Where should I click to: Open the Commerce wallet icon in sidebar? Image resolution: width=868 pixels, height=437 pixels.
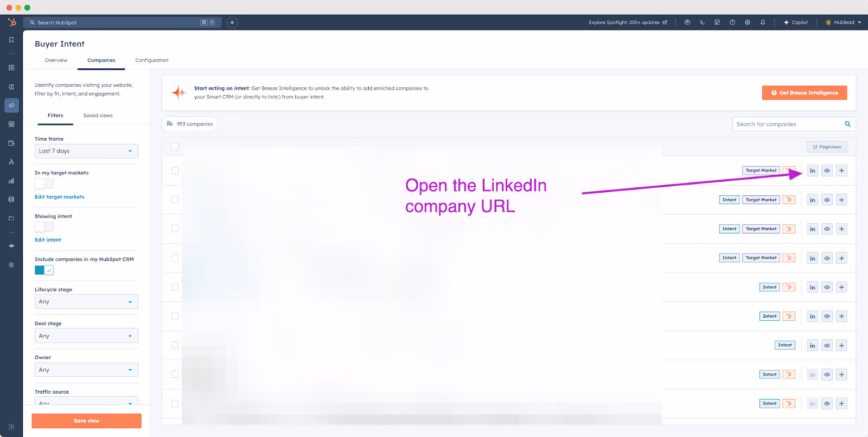(11, 143)
